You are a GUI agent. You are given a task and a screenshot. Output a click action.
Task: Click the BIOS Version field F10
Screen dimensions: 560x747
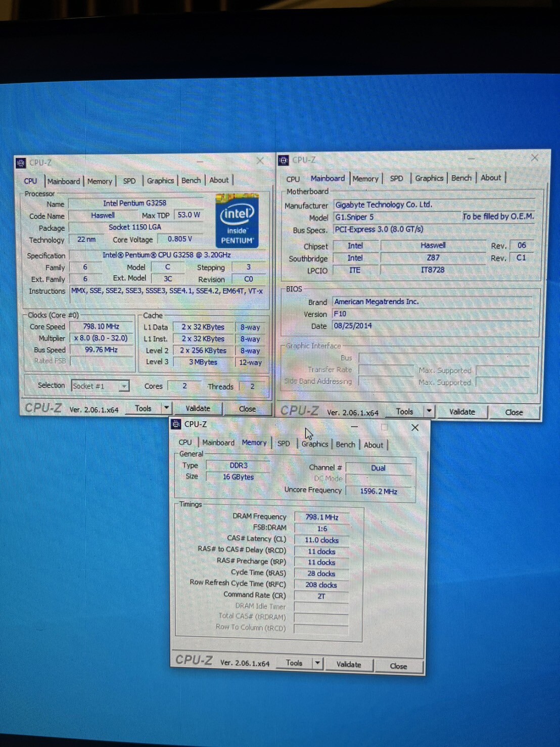click(x=432, y=314)
